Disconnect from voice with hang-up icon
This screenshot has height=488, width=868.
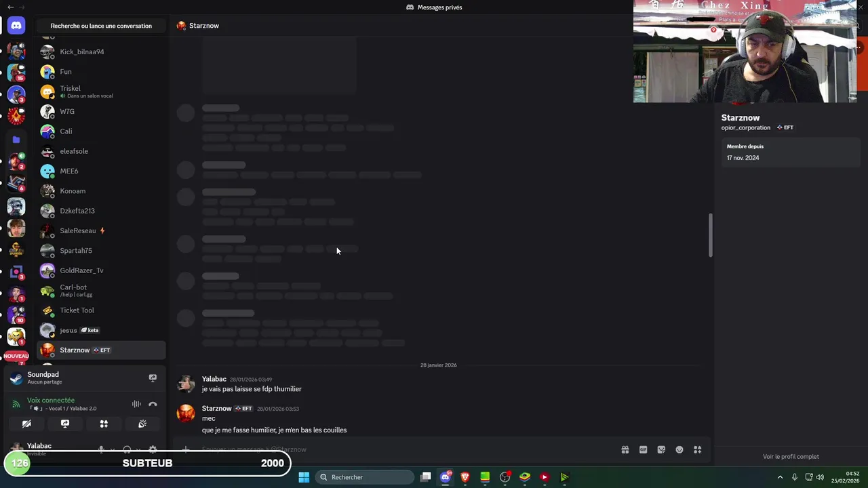click(x=153, y=404)
